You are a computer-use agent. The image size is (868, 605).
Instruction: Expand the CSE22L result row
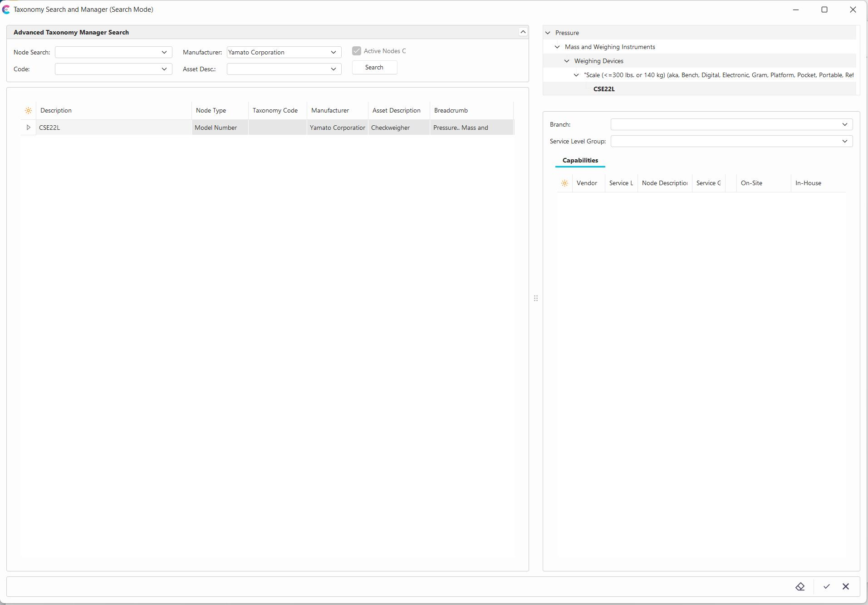pyautogui.click(x=28, y=128)
